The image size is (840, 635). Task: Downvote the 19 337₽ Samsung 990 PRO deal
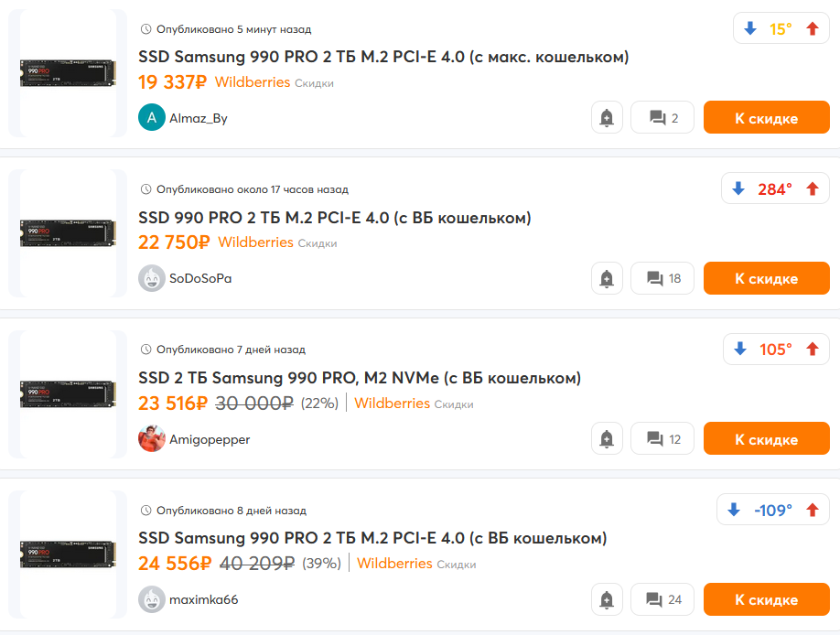[750, 28]
